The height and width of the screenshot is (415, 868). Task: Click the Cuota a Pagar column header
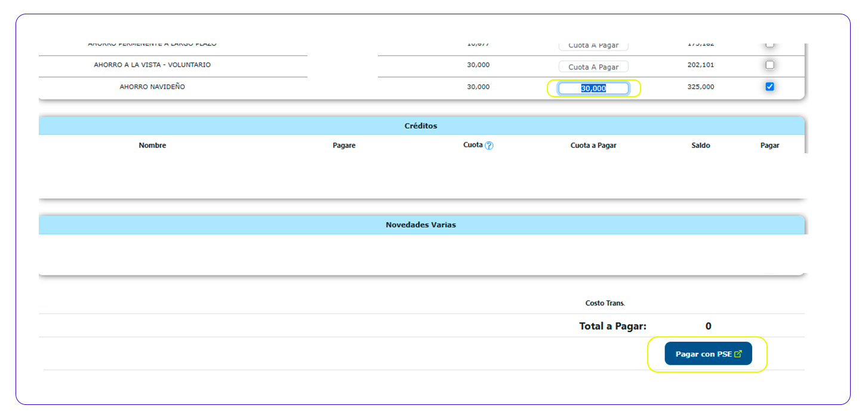tap(593, 145)
